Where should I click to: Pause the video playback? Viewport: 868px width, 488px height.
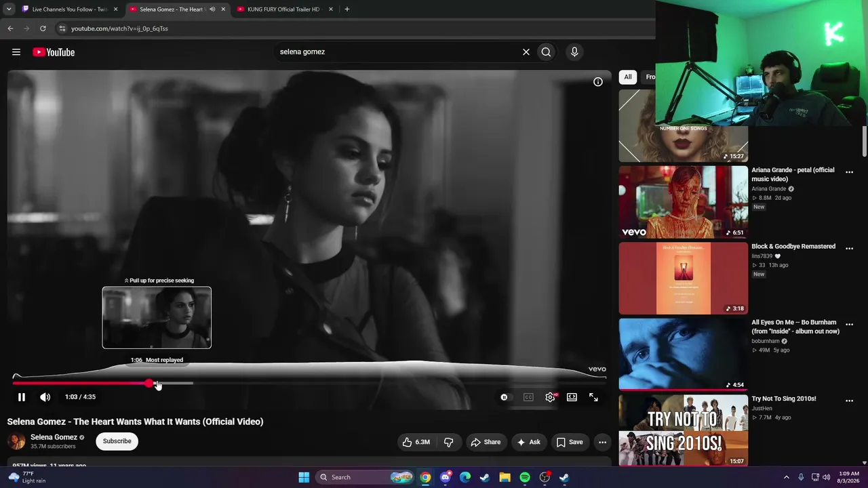click(x=22, y=397)
